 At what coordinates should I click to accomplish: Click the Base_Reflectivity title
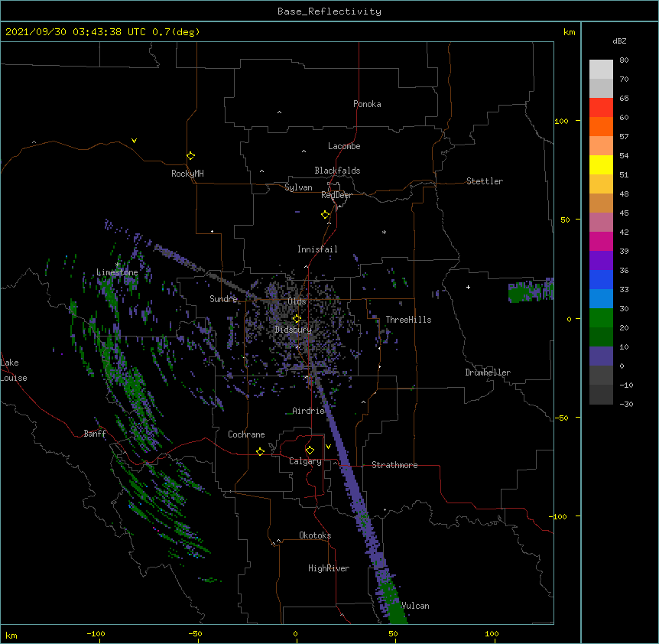click(x=329, y=11)
